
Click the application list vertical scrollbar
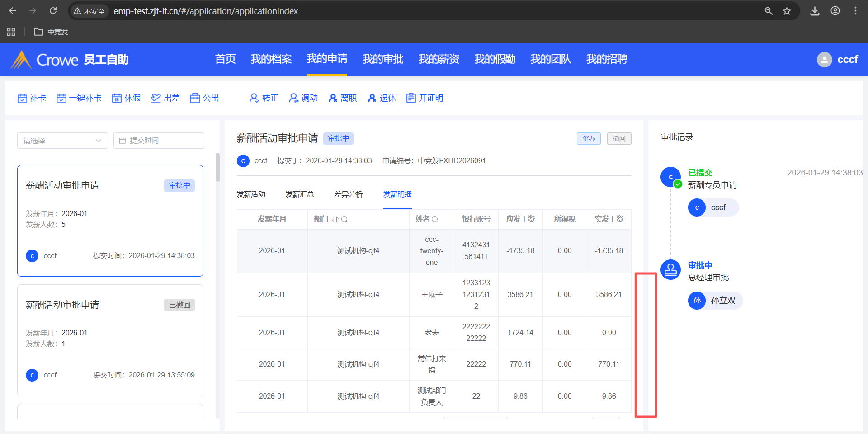(217, 167)
